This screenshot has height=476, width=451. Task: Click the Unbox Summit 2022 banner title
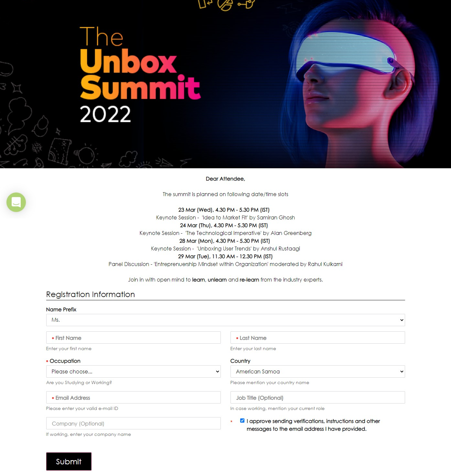coord(140,75)
